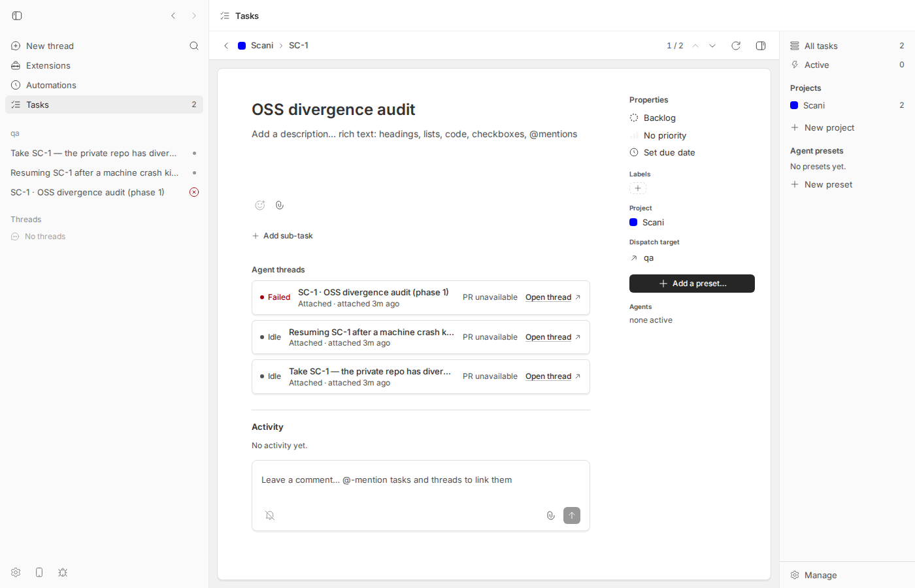Screen dimensions: 915x588
Task: Open settings gear at bottom left
Action: click(x=16, y=572)
